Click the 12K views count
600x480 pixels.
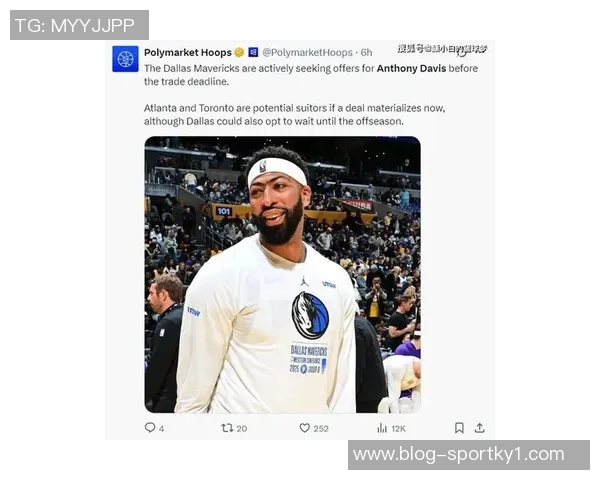[x=398, y=429]
